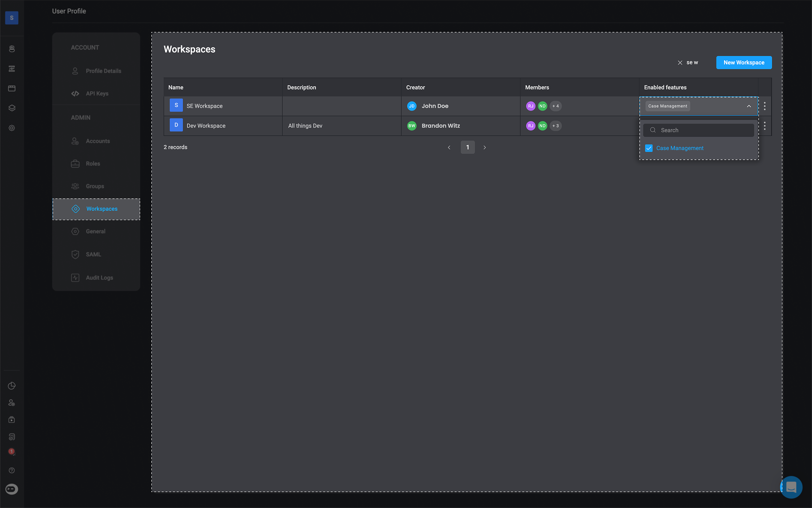812x508 pixels.
Task: Open the pie chart icon in the lower rail
Action: tap(12, 386)
